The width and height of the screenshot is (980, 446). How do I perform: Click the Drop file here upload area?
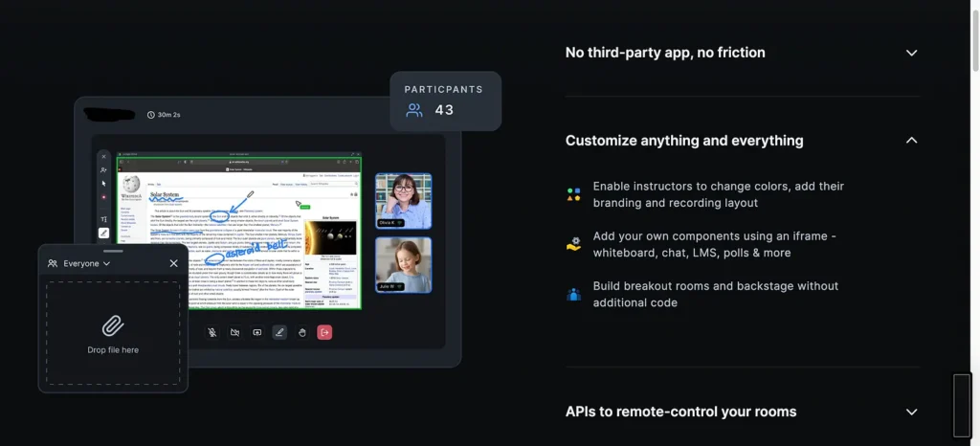pyautogui.click(x=113, y=333)
